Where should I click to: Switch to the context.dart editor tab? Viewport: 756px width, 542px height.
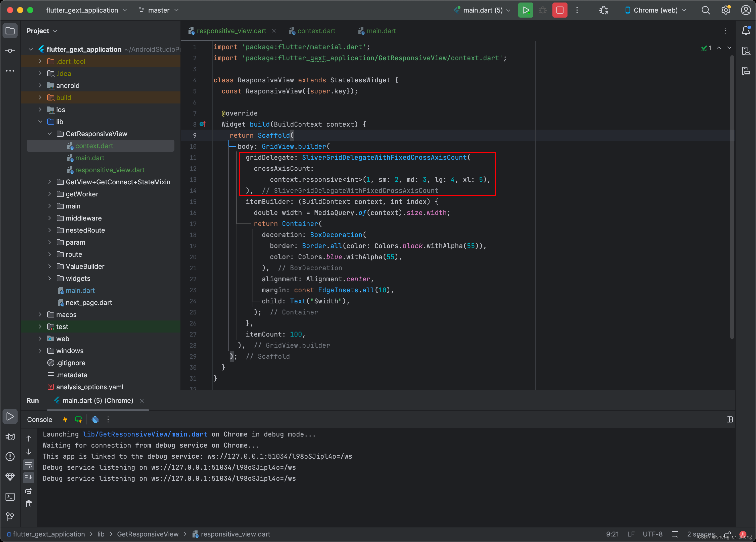(312, 31)
